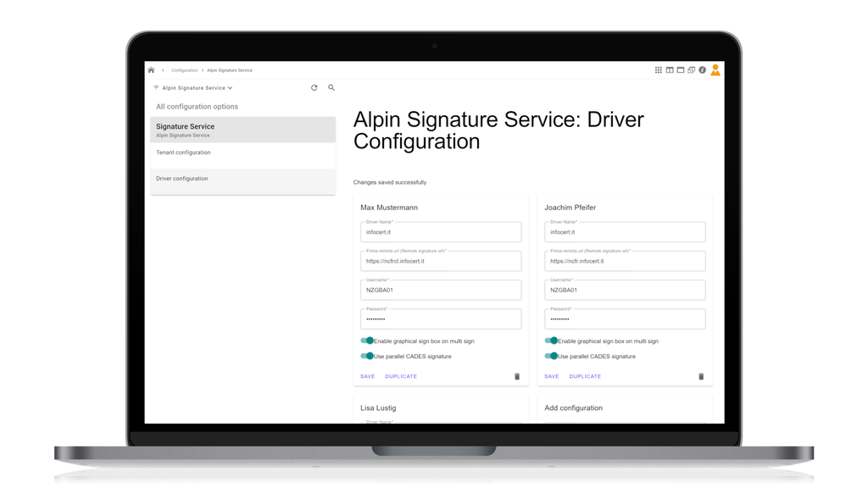
Task: Click the Configuration breadcrumb link
Action: (184, 70)
